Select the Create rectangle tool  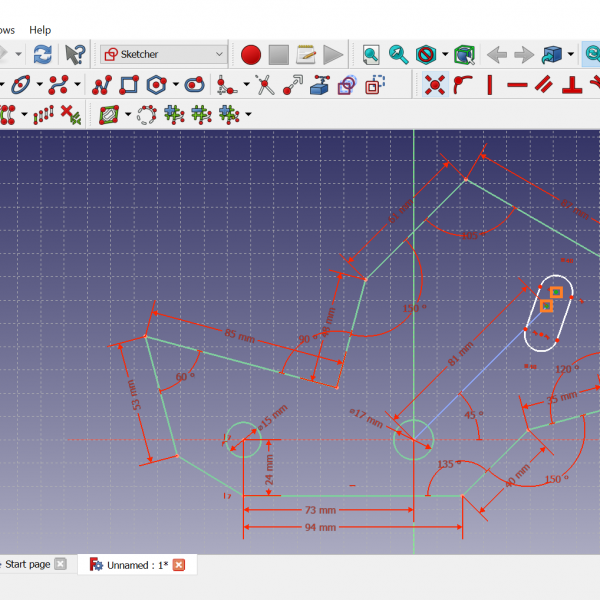[x=129, y=85]
